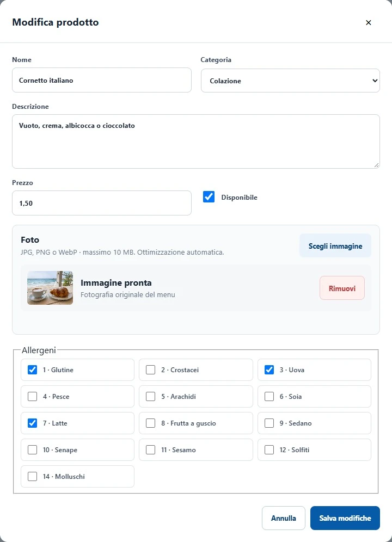Toggle the Disponibile checkbox
Image resolution: width=392 pixels, height=542 pixels.
[209, 197]
